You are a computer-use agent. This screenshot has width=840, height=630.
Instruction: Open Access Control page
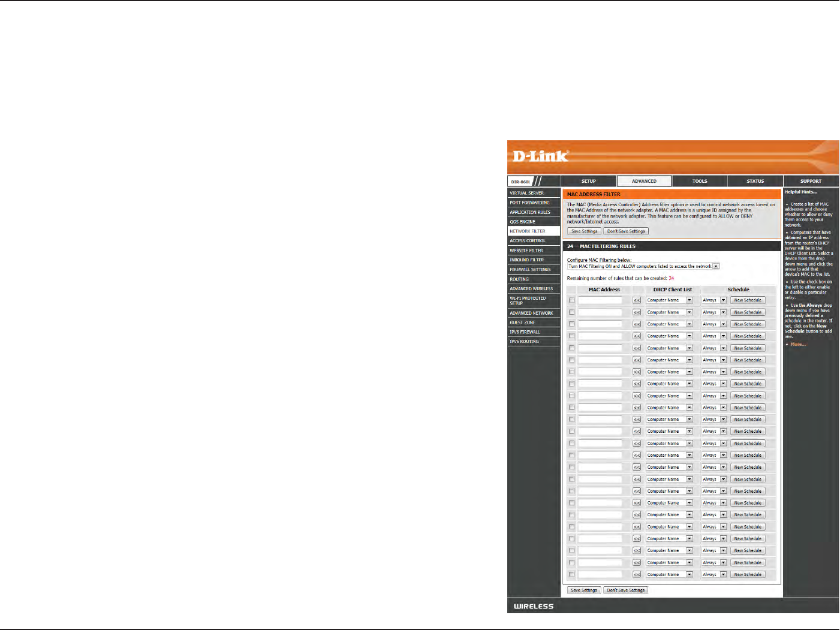coord(534,241)
